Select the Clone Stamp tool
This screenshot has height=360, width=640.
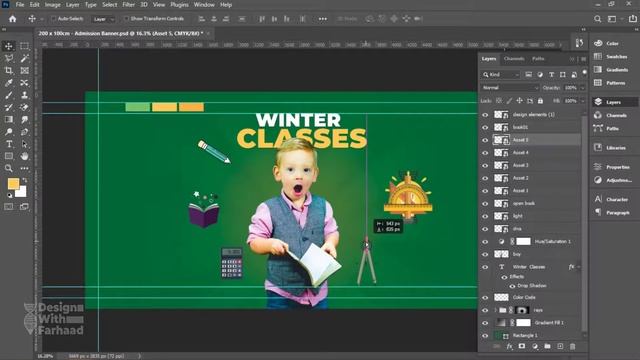[x=24, y=95]
